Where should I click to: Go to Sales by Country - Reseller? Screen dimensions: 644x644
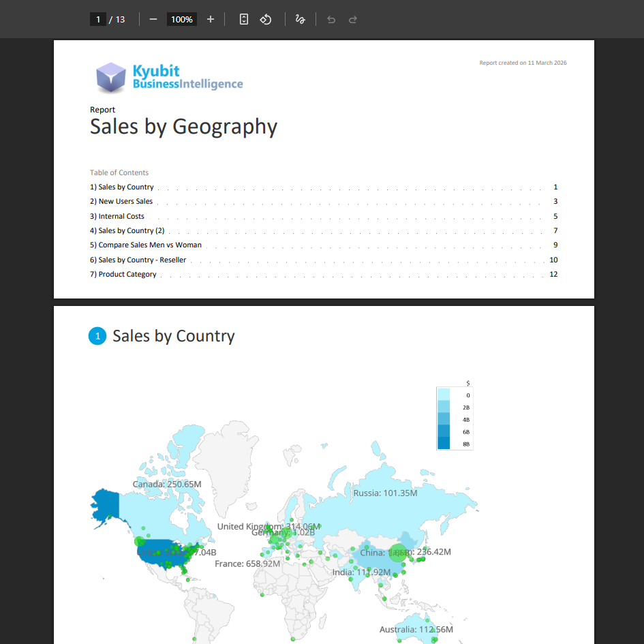click(142, 260)
